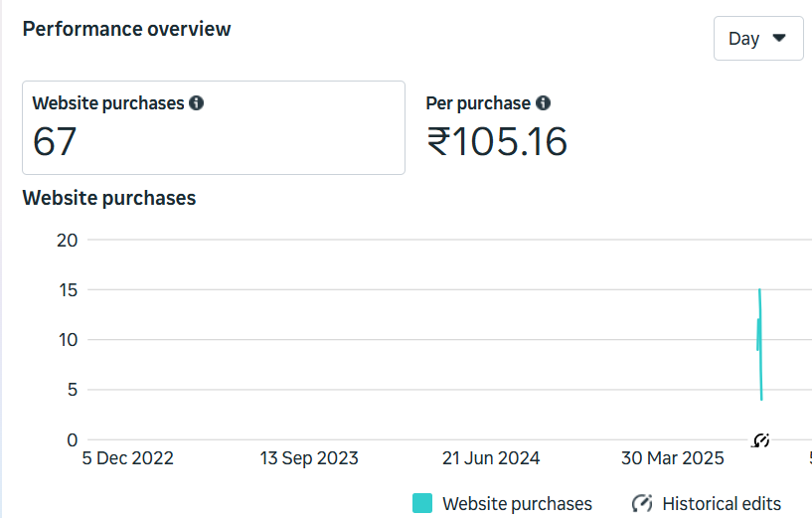The width and height of the screenshot is (812, 518).
Task: Click the 67 website purchases value
Action: 55,142
